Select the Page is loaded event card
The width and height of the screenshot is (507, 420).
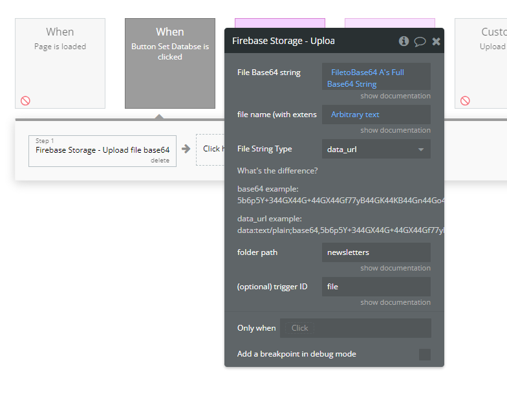tap(60, 63)
